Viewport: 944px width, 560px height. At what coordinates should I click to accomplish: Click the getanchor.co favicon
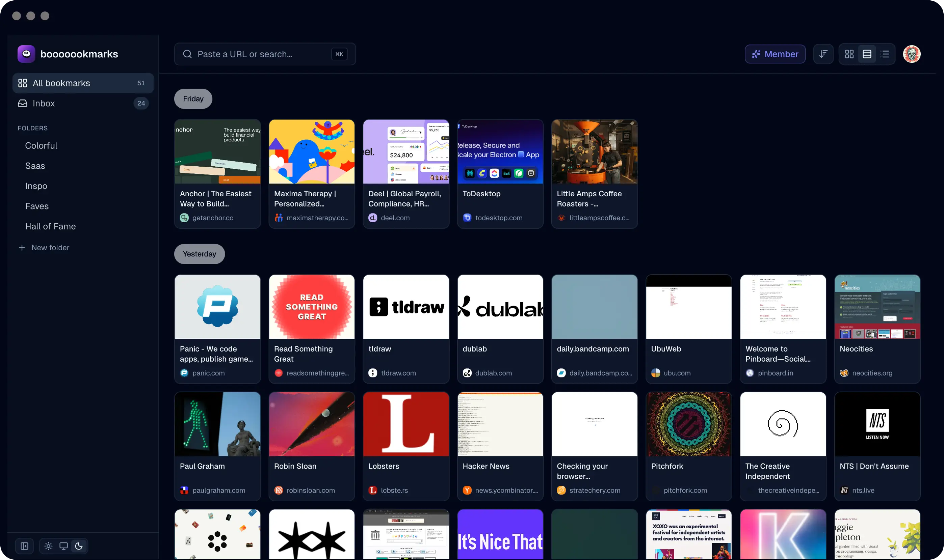[184, 218]
